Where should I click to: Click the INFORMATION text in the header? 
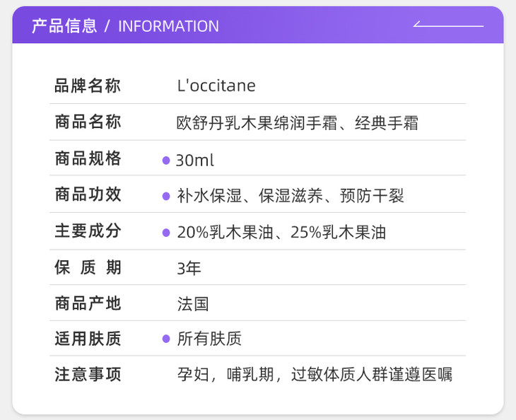(x=168, y=26)
